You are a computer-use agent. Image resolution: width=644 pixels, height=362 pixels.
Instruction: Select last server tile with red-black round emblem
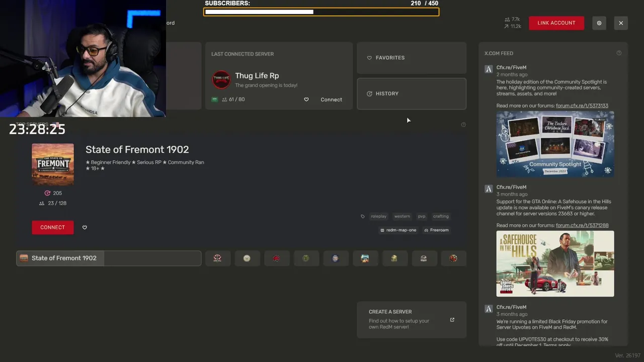453,258
